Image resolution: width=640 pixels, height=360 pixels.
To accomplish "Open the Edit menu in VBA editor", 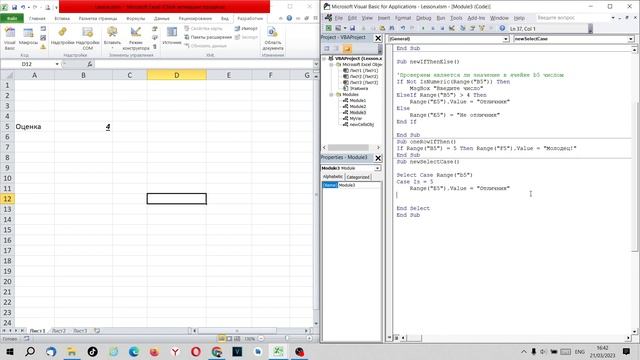I will pos(352,18).
